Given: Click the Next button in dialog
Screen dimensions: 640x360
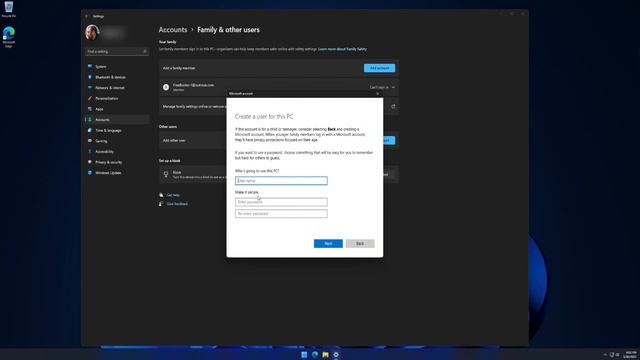Looking at the screenshot, I should click(x=328, y=243).
